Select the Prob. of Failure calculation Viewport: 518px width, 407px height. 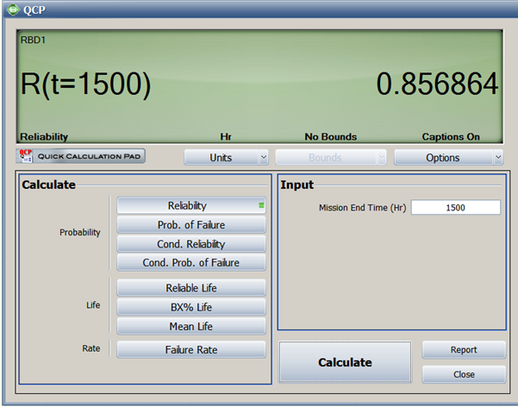tap(191, 225)
